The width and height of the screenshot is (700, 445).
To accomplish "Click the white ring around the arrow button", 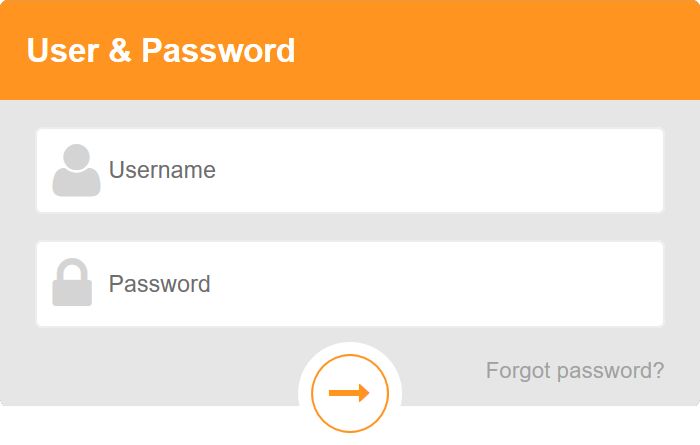I will (350, 348).
